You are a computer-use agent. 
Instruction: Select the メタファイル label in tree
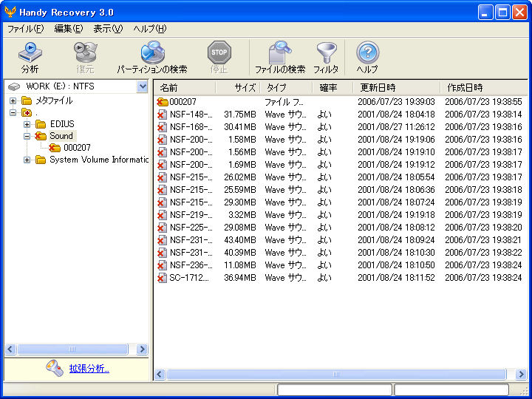54,100
